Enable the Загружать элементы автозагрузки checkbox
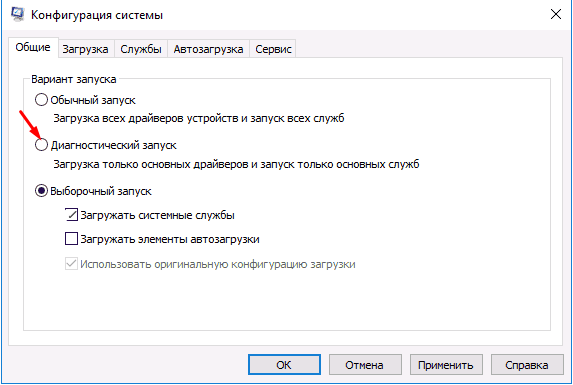The image size is (573, 385). pos(71,239)
